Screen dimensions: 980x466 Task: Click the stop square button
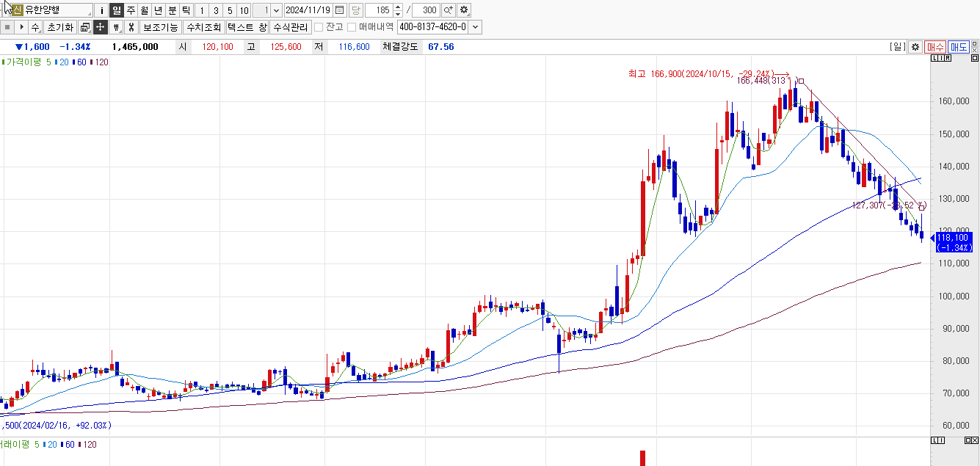pos(7,27)
